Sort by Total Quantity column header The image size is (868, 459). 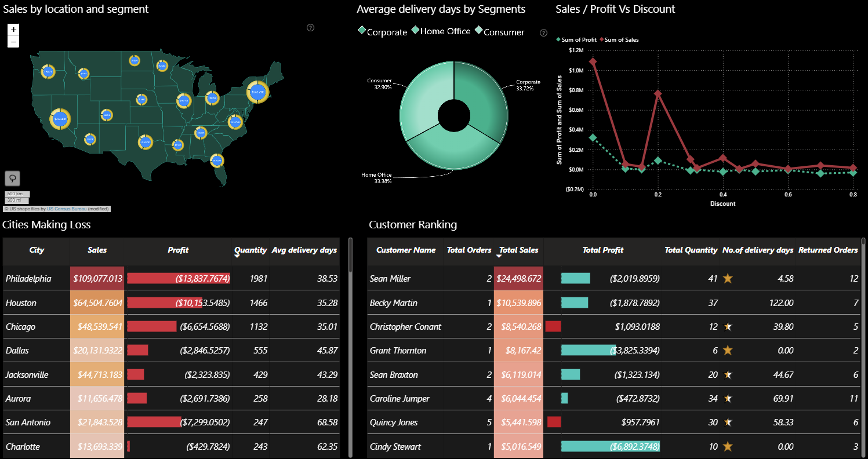[x=691, y=250]
